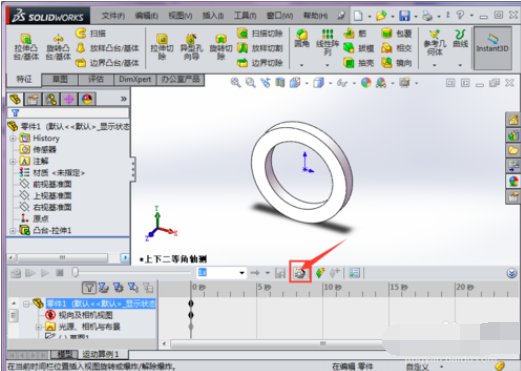This screenshot has width=521, height=371.
Task: Click the Zoom to Area icon
Action: tap(250, 82)
